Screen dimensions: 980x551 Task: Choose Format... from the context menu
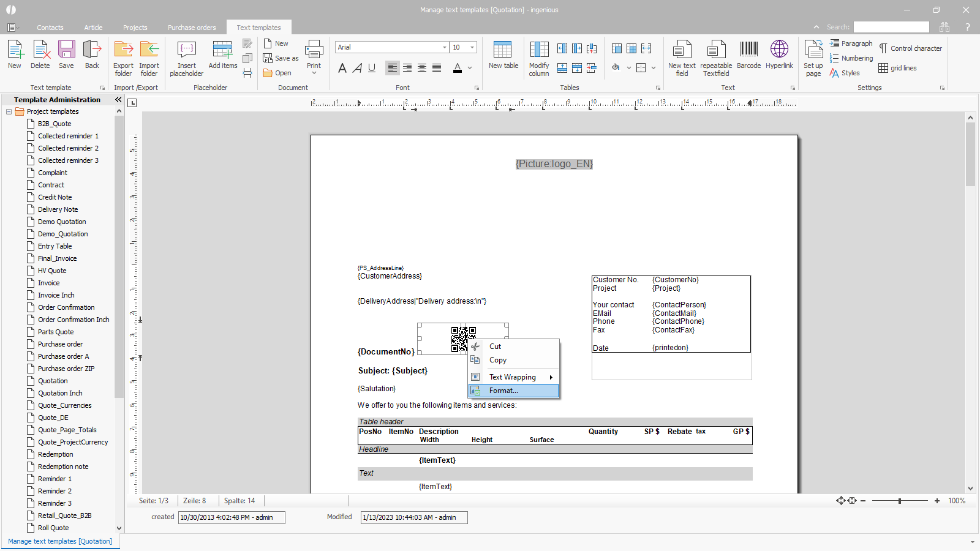[503, 391]
